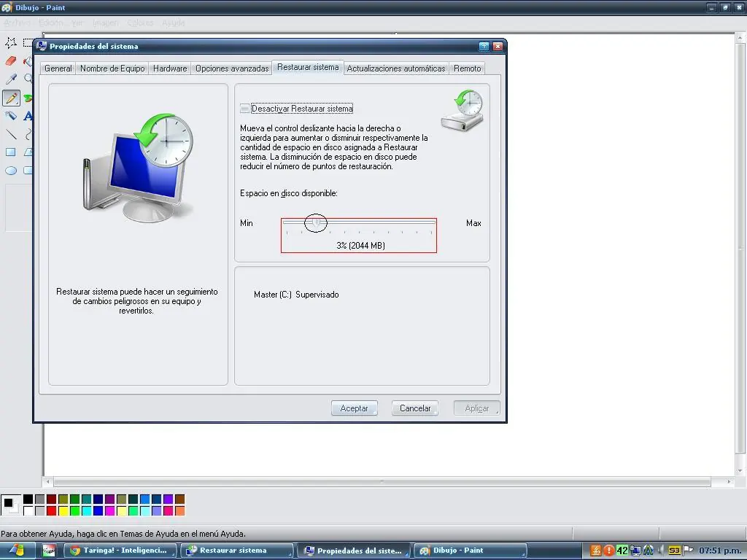Open Taringa! browser taskbar button
747x560 pixels.
pyautogui.click(x=120, y=551)
